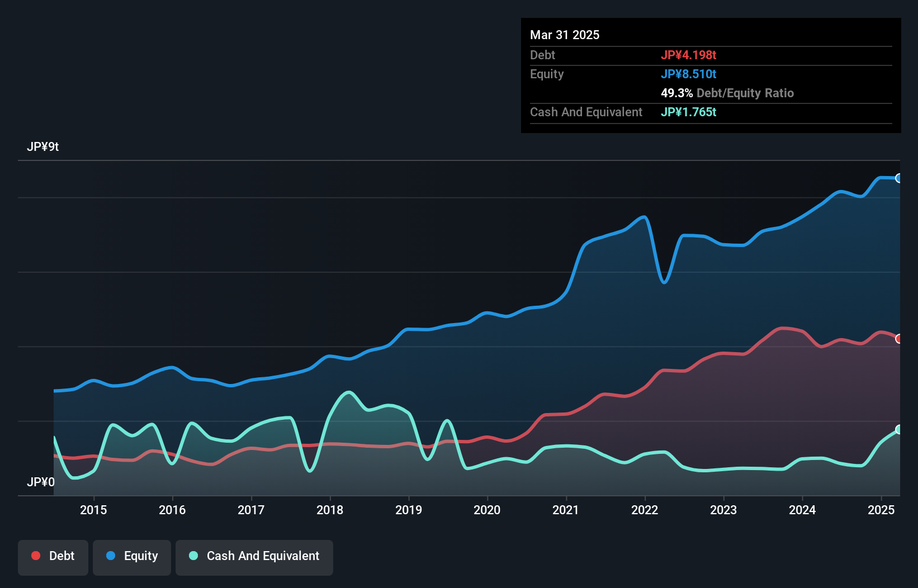Toggle the Equity series legend button
The image size is (918, 588).
coord(132,557)
